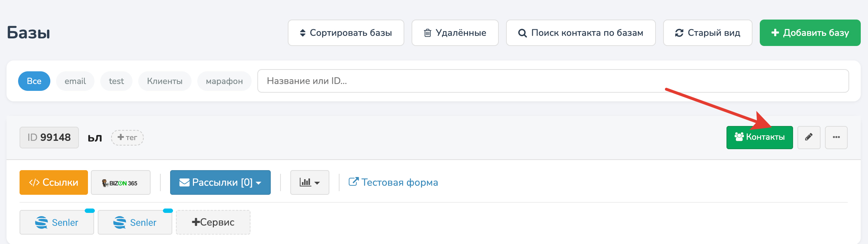The width and height of the screenshot is (868, 244).
Task: Open the three-dots more options menu
Action: (836, 137)
